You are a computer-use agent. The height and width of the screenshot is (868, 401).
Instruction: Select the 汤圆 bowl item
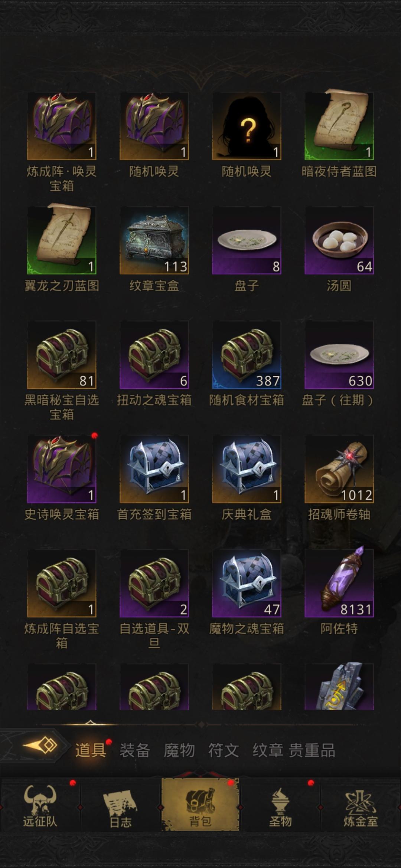339,240
